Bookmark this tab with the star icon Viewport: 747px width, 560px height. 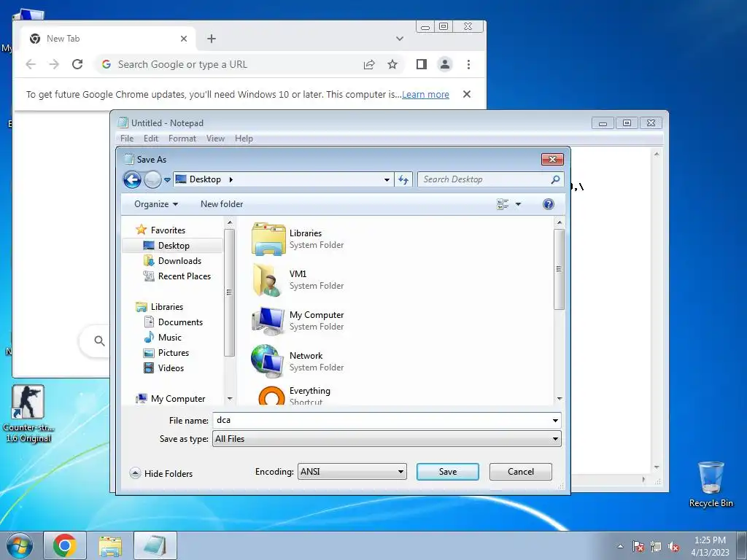392,64
